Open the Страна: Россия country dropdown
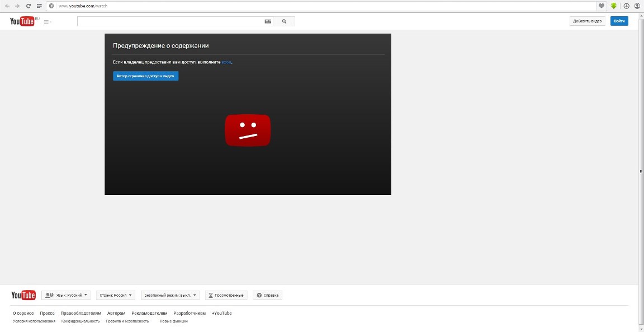Viewport: 644px width, 332px height. pyautogui.click(x=116, y=295)
